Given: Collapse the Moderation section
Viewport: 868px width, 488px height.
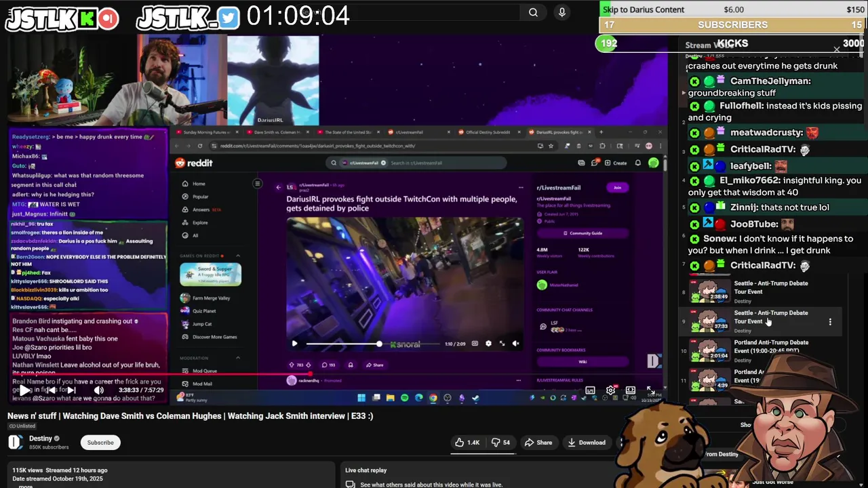Looking at the screenshot, I should (237, 358).
